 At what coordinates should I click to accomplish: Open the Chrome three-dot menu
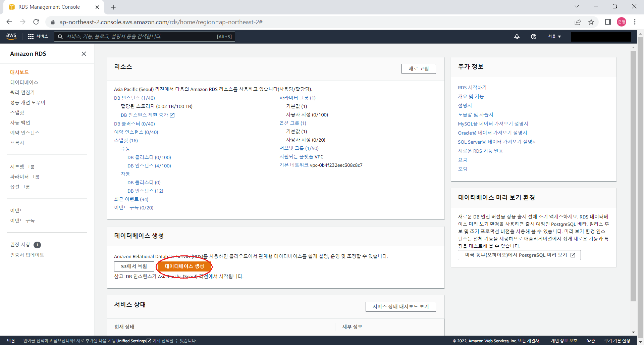point(635,22)
